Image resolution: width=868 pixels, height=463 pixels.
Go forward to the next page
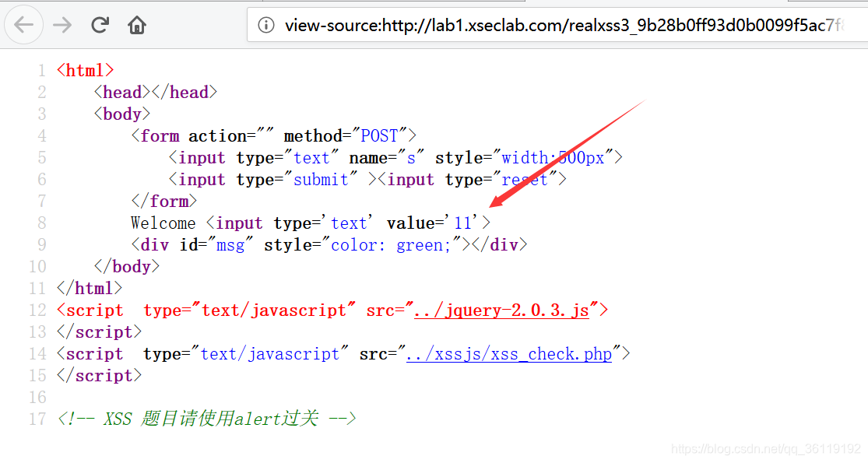tap(62, 25)
